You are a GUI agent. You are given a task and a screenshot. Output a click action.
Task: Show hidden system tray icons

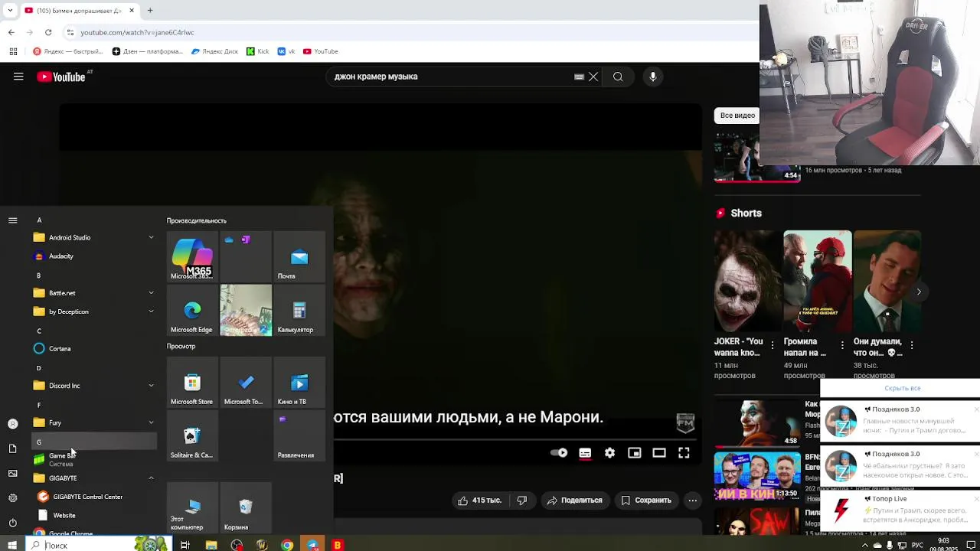coord(865,545)
